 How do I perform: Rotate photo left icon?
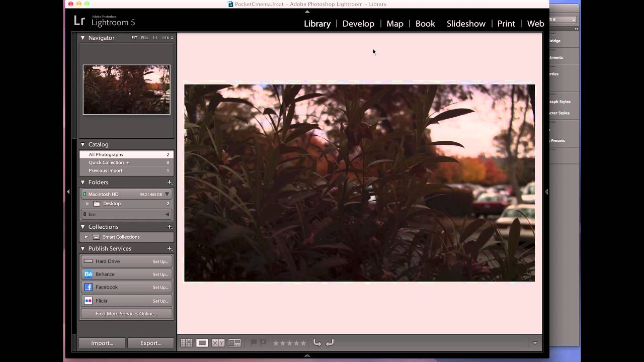pos(317,343)
